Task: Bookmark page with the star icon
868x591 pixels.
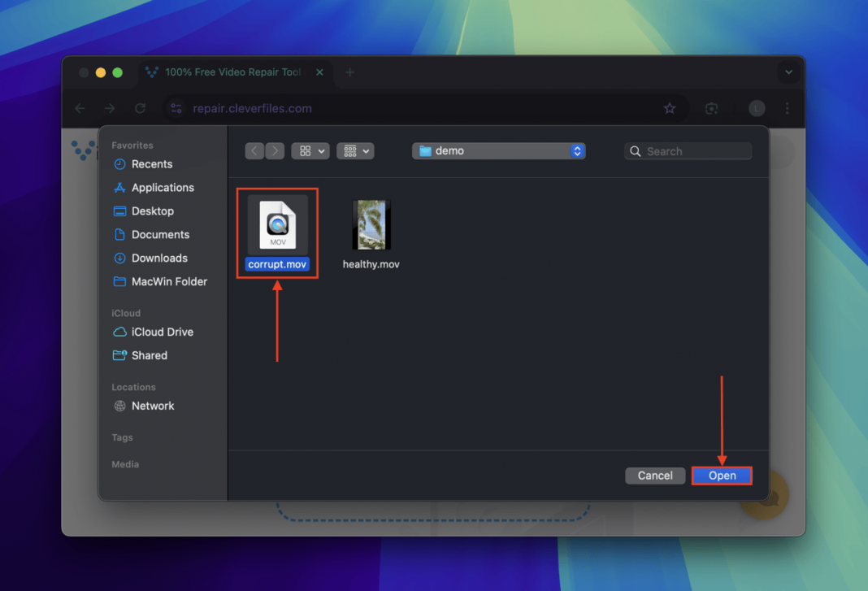Action: (x=670, y=108)
